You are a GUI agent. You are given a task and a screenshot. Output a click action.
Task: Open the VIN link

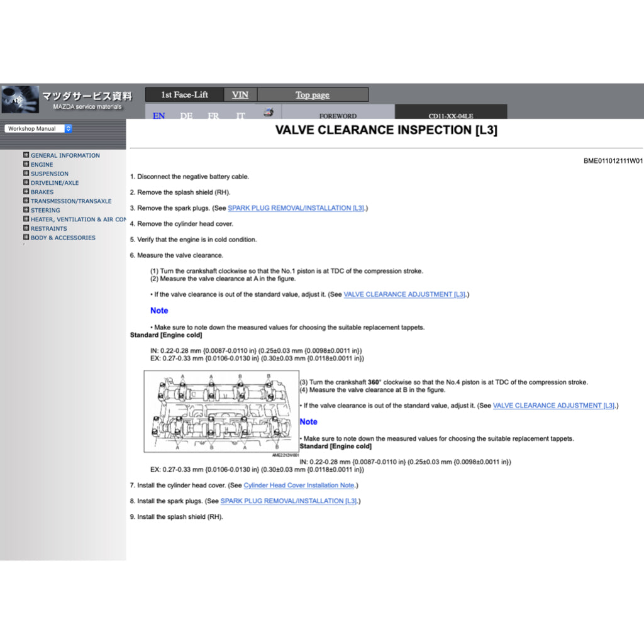coord(240,95)
